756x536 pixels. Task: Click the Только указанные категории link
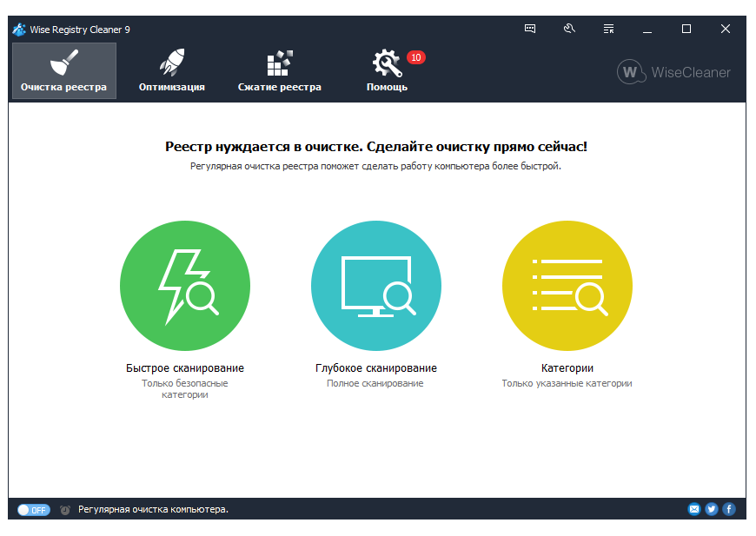click(x=567, y=382)
